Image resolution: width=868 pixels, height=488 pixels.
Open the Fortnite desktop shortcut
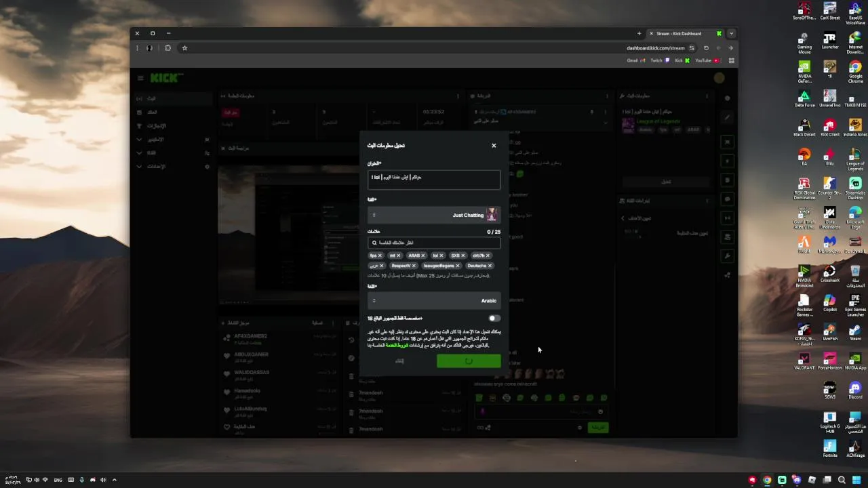[x=829, y=449]
